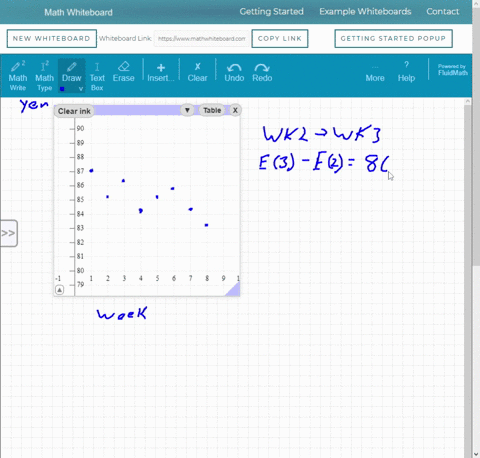Toggle the graph Table view

click(x=212, y=110)
